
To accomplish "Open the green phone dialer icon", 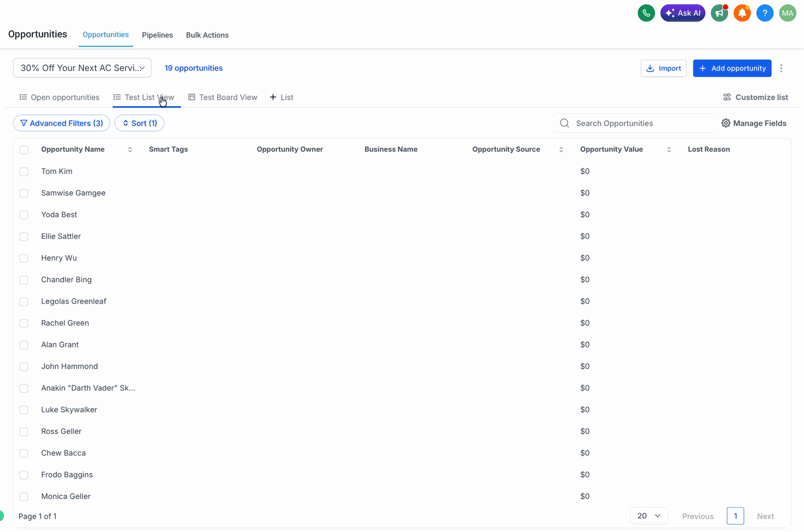I will click(646, 13).
